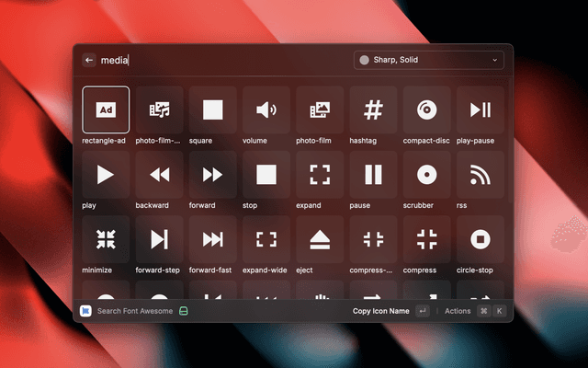The image size is (588, 368).
Task: Select the minimize arrows icon
Action: 106,239
